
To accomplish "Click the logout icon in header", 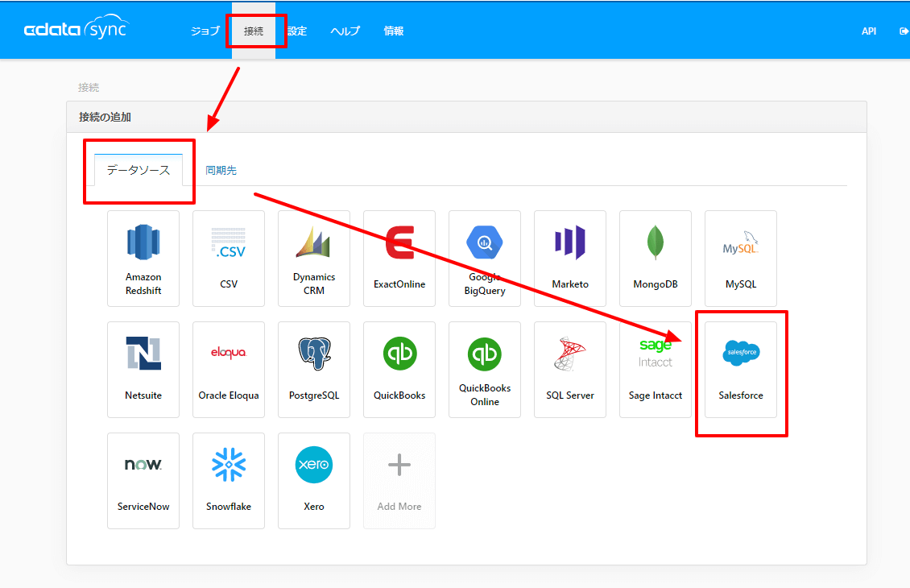I will pyautogui.click(x=904, y=31).
